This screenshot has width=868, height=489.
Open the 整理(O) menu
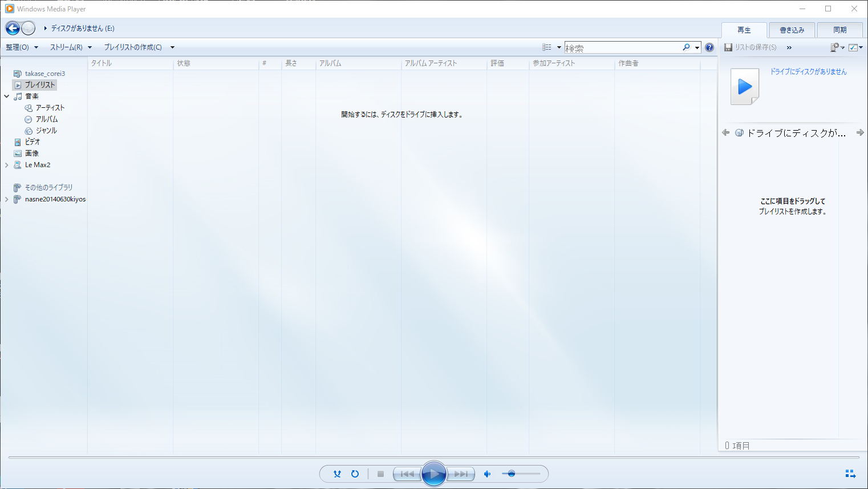[22, 47]
